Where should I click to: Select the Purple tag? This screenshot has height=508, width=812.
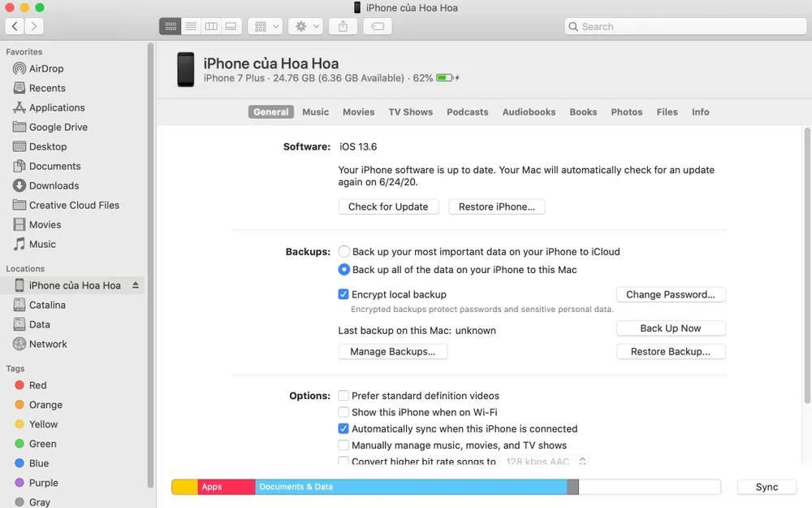[x=37, y=483]
